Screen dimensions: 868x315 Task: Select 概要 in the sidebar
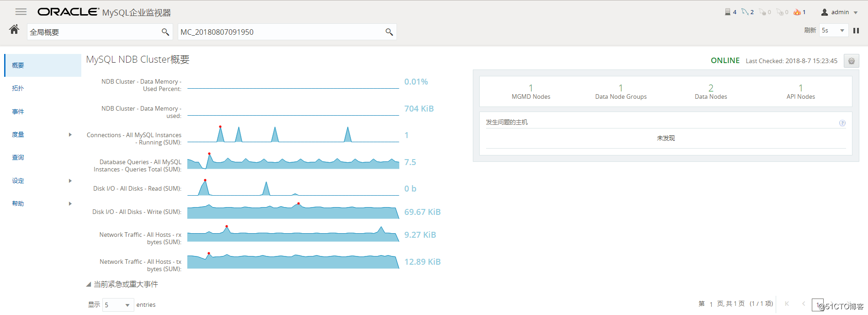click(43, 65)
